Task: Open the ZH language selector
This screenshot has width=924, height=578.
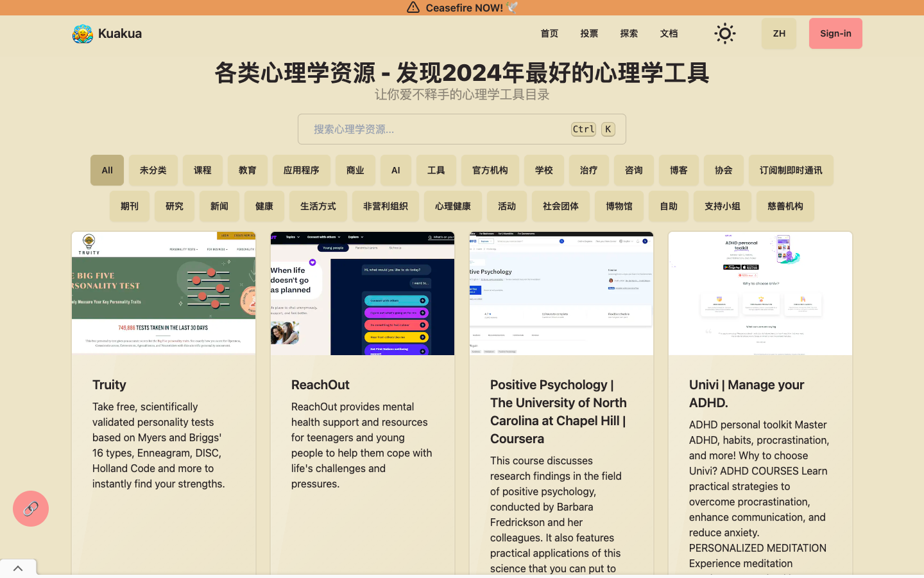Action: click(779, 33)
